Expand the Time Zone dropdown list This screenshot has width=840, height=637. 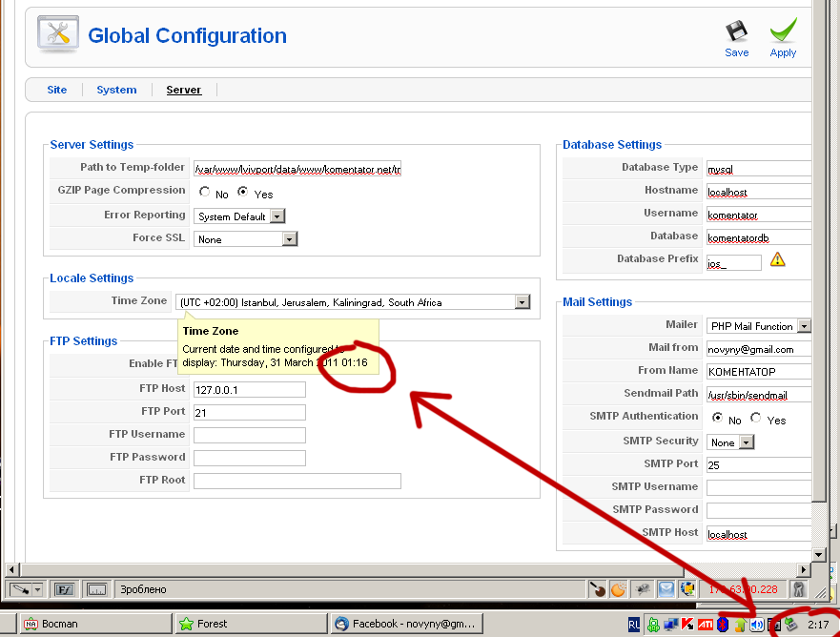click(x=522, y=302)
